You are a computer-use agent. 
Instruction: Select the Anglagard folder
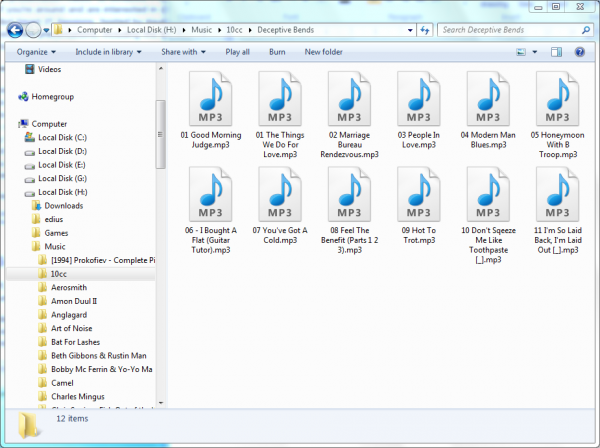[x=69, y=315]
